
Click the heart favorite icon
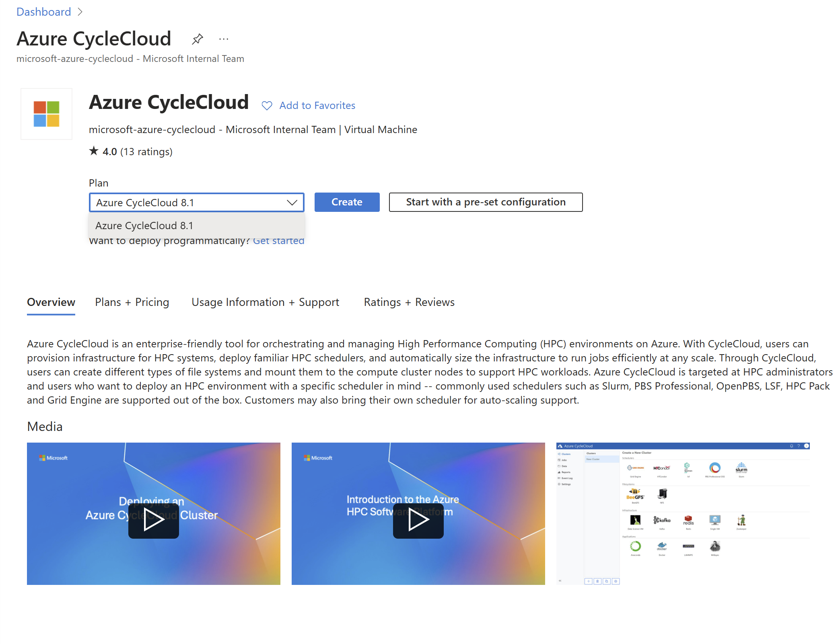point(267,106)
